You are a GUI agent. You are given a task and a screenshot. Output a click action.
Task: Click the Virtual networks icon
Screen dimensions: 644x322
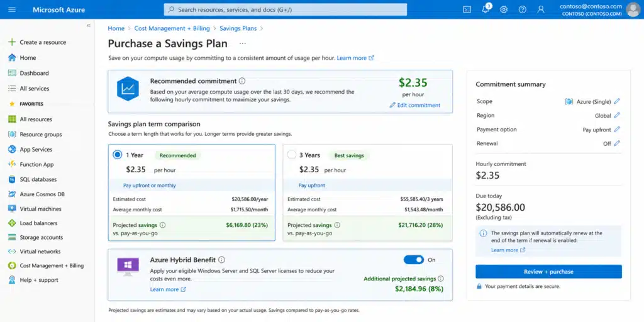(12, 252)
